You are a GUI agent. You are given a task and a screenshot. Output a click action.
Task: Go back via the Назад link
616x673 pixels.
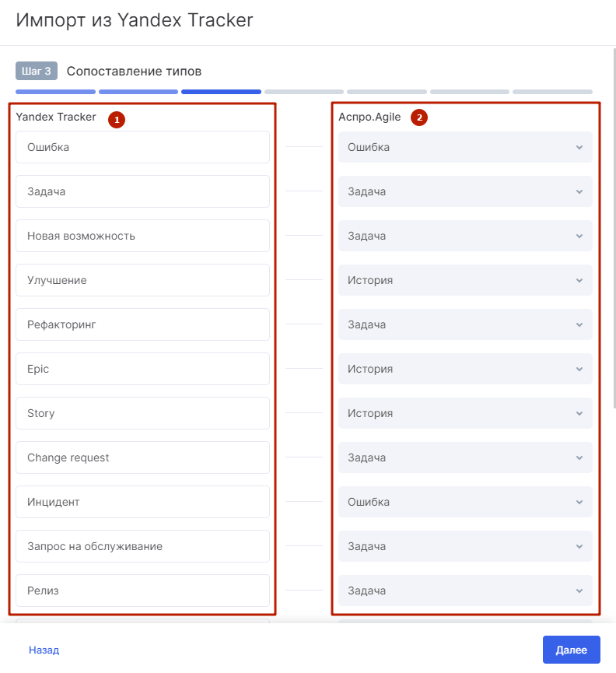(44, 650)
